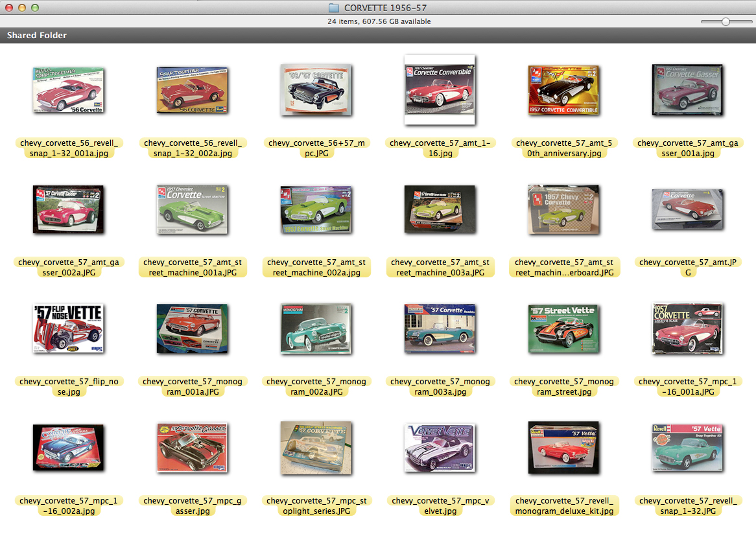Click filename label "chevy_corvette_57_amt_street_machine_001a.JPG"

(x=193, y=268)
